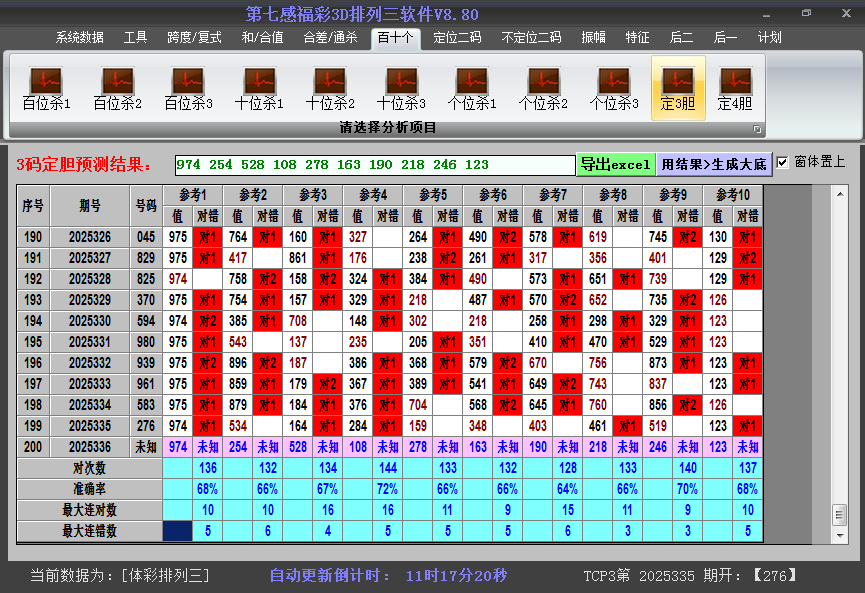Select row 200 period 2025336
The width and height of the screenshot is (865, 593).
click(90, 447)
